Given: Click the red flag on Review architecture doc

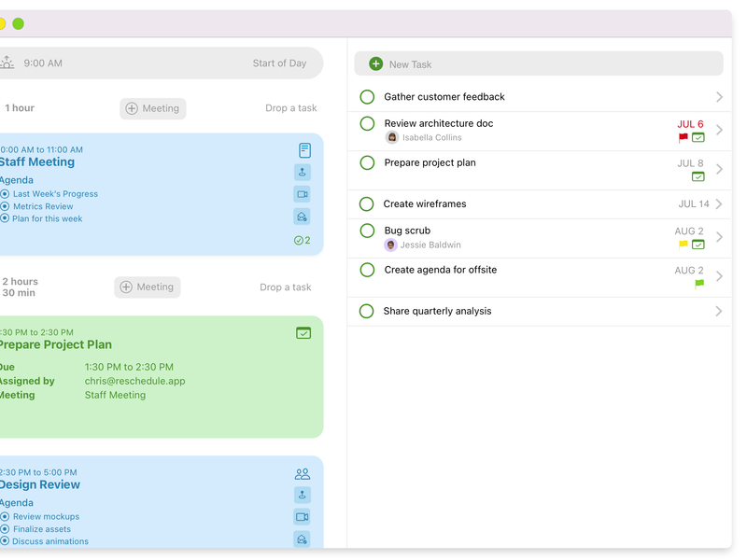Looking at the screenshot, I should [x=683, y=137].
